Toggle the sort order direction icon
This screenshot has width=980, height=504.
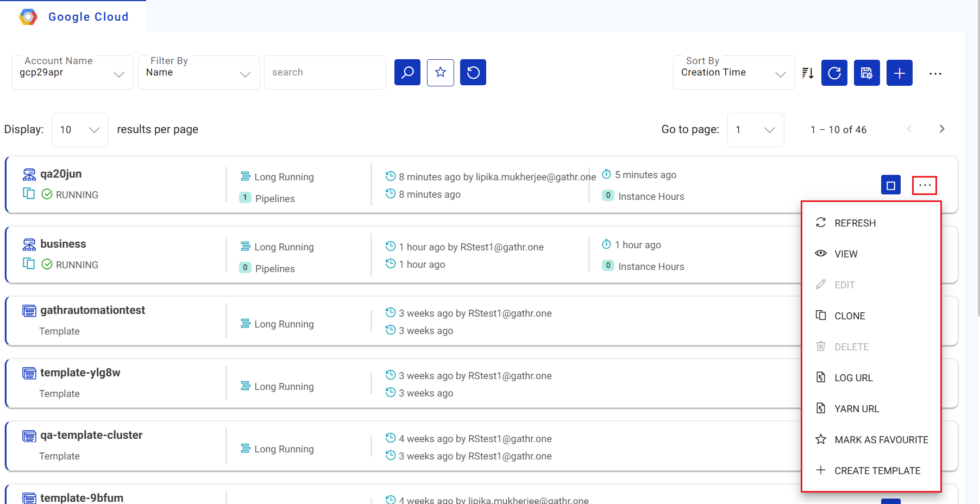[808, 73]
